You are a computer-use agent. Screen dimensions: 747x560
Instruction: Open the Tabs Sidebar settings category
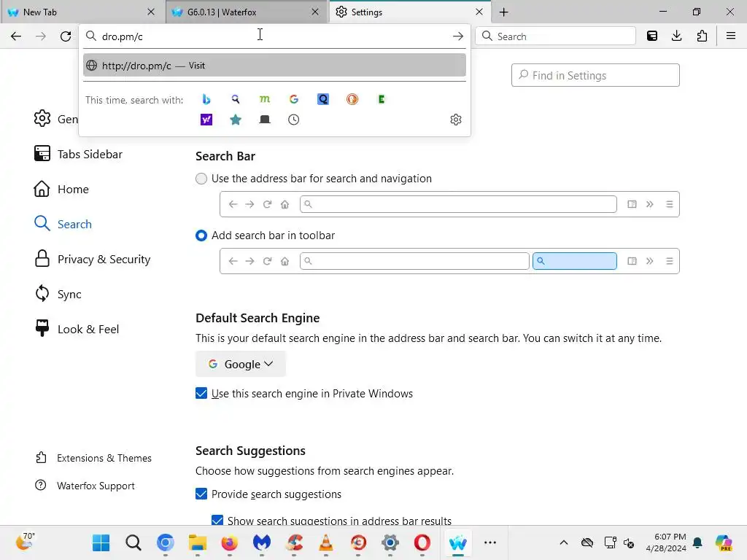coord(78,155)
